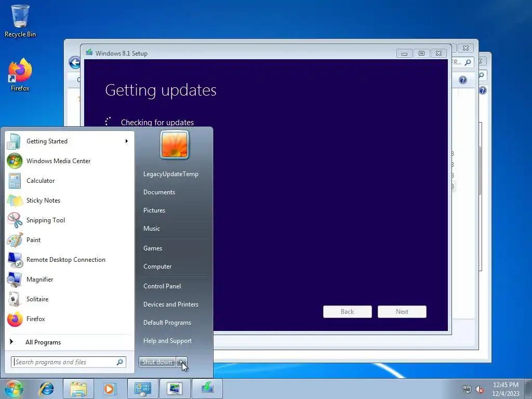Open Computer from the Start menu
The height and width of the screenshot is (399, 532).
tap(157, 267)
